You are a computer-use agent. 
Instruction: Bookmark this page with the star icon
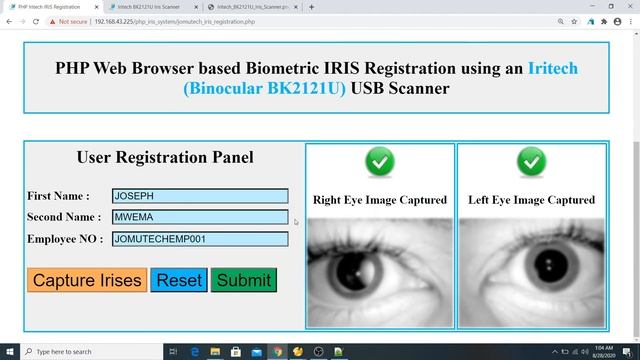point(574,22)
